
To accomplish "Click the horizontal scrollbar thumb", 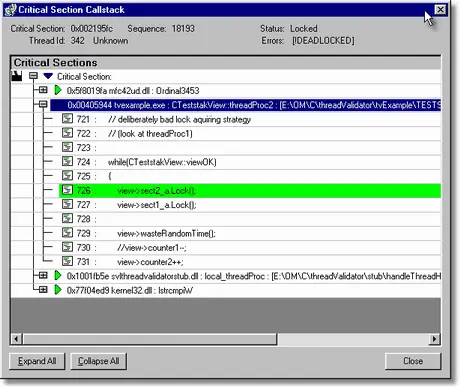I will [149, 339].
